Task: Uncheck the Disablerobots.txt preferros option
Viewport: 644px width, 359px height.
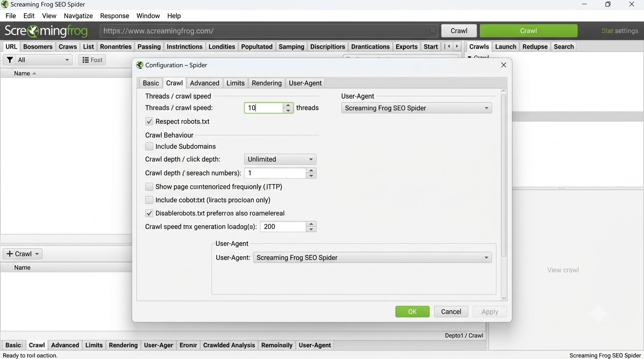Action: pos(149,213)
